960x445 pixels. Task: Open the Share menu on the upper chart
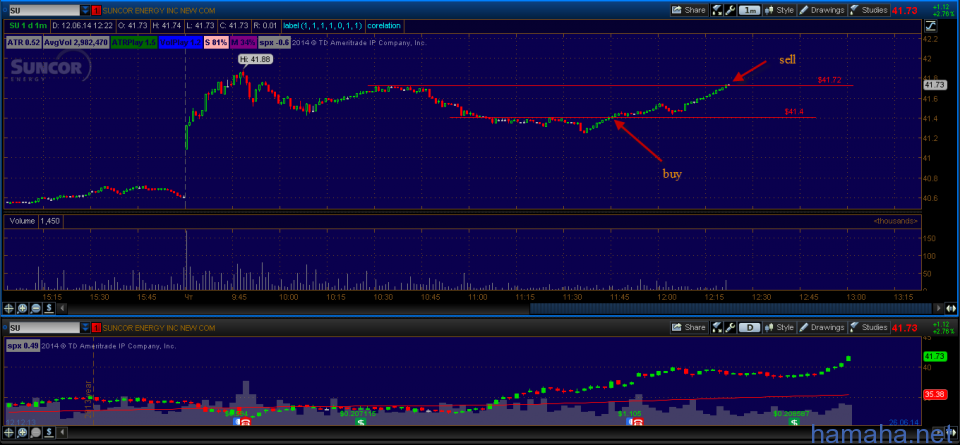[689, 10]
